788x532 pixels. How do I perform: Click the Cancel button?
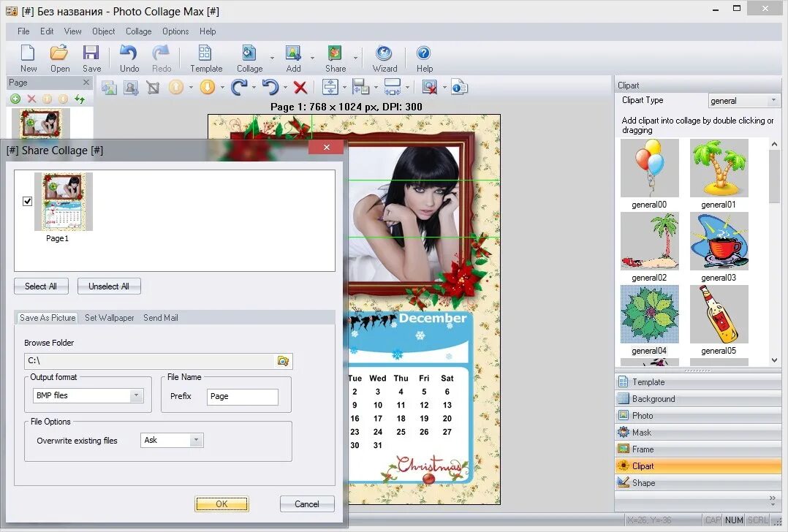307,504
